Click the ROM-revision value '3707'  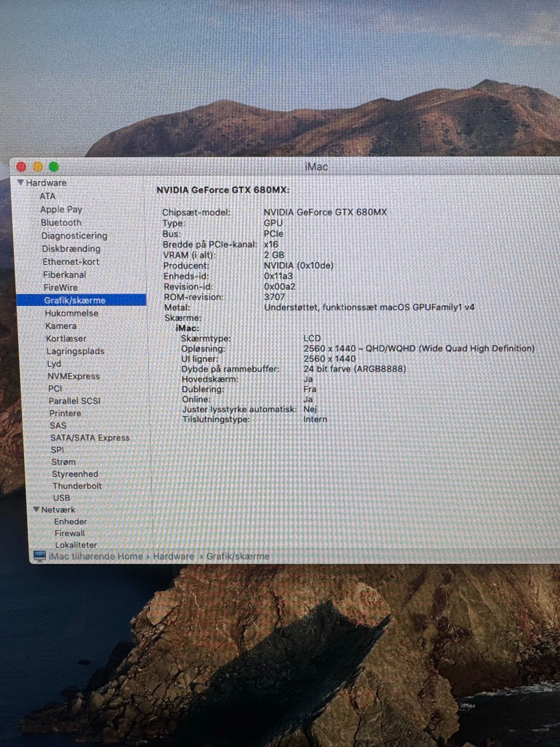(274, 297)
